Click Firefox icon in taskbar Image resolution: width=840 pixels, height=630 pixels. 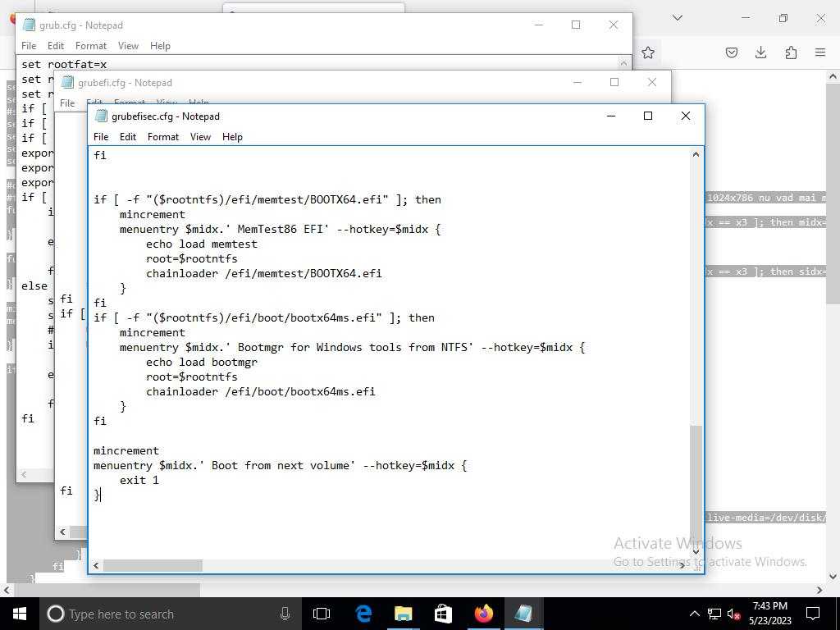(x=483, y=614)
